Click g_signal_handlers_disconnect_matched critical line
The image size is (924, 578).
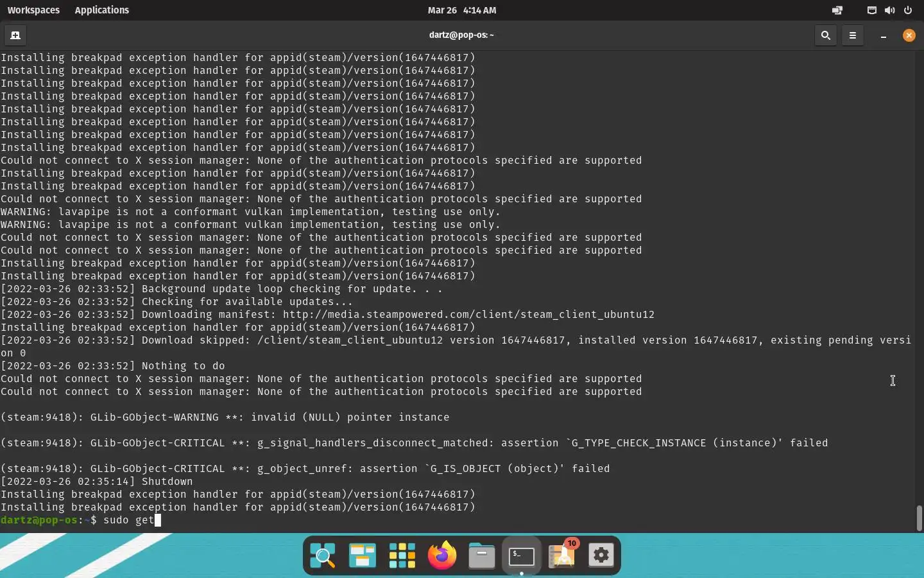pyautogui.click(x=414, y=443)
